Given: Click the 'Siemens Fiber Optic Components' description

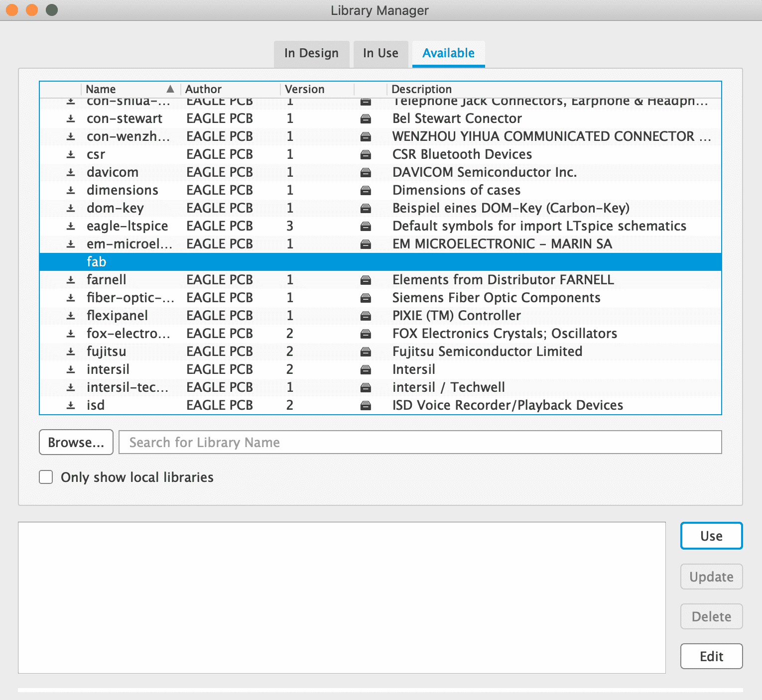Looking at the screenshot, I should click(x=497, y=298).
